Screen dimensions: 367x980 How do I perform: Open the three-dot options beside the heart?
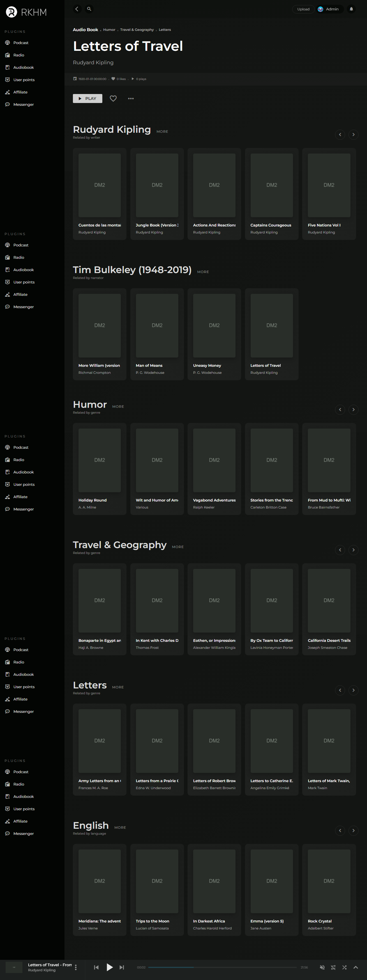[131, 99]
